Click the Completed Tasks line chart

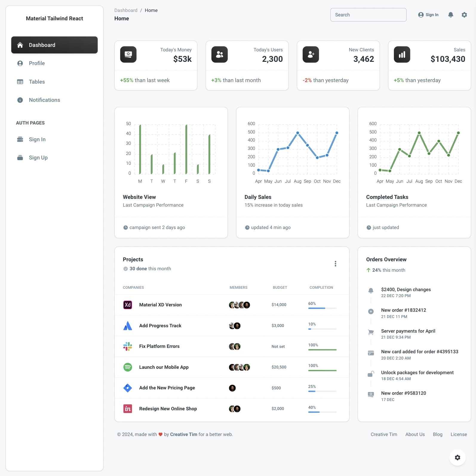(414, 152)
